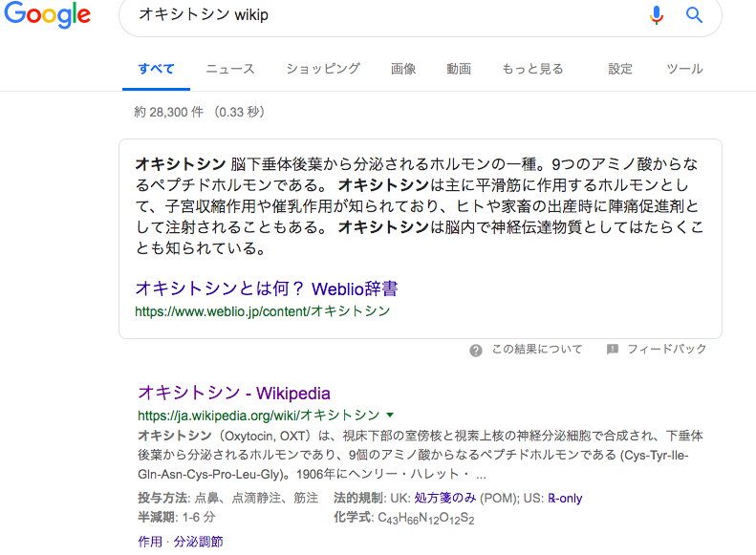Start voice search with the microphone icon

coord(656,14)
